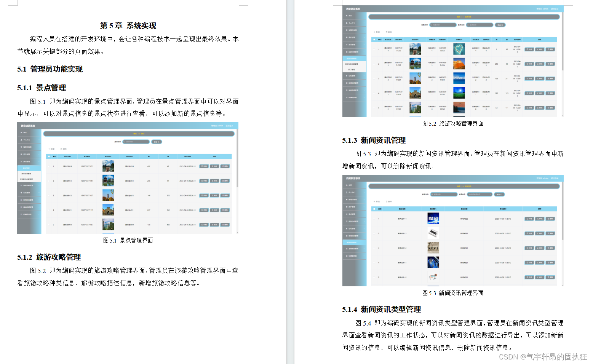Click the caption "图5.2 旅游攻略管理界面"
This screenshot has width=593, height=364.
453,123
